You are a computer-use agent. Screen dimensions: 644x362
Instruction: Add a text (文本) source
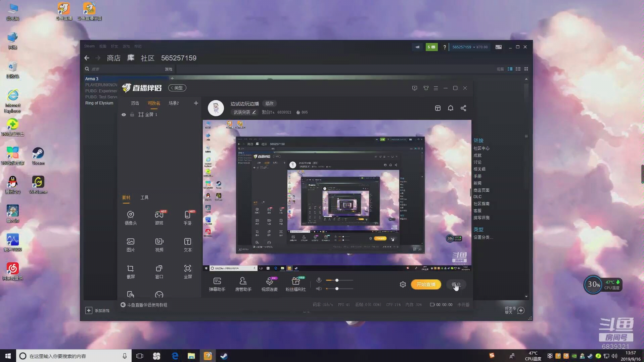(x=188, y=245)
